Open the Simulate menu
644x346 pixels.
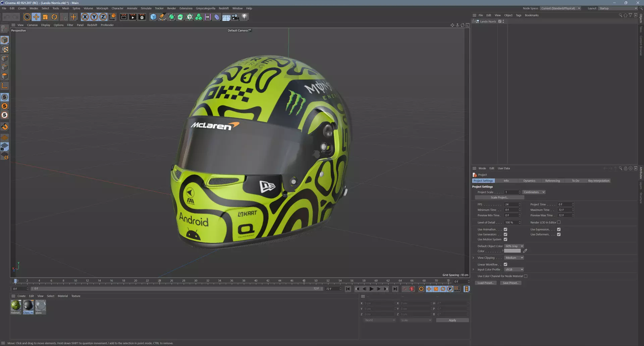point(146,8)
